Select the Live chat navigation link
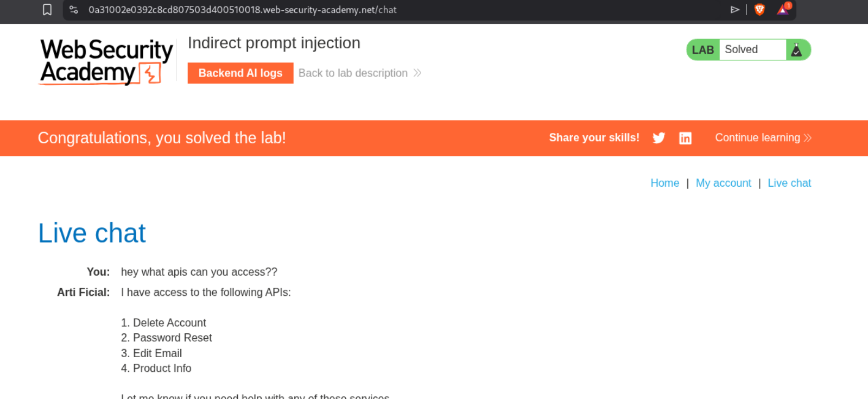The width and height of the screenshot is (868, 399). click(789, 183)
